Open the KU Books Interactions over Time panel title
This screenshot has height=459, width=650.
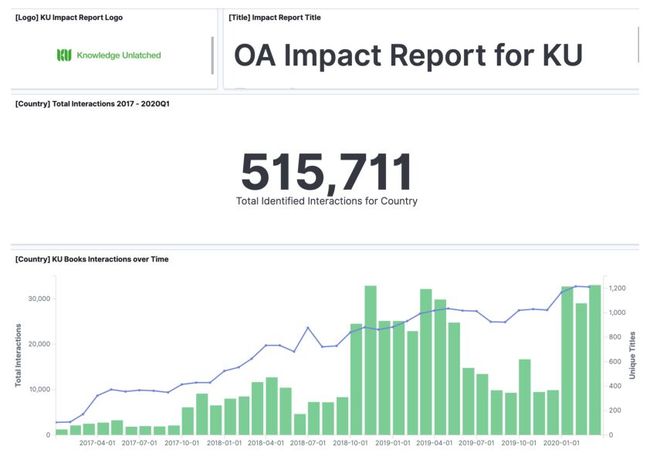[92, 259]
